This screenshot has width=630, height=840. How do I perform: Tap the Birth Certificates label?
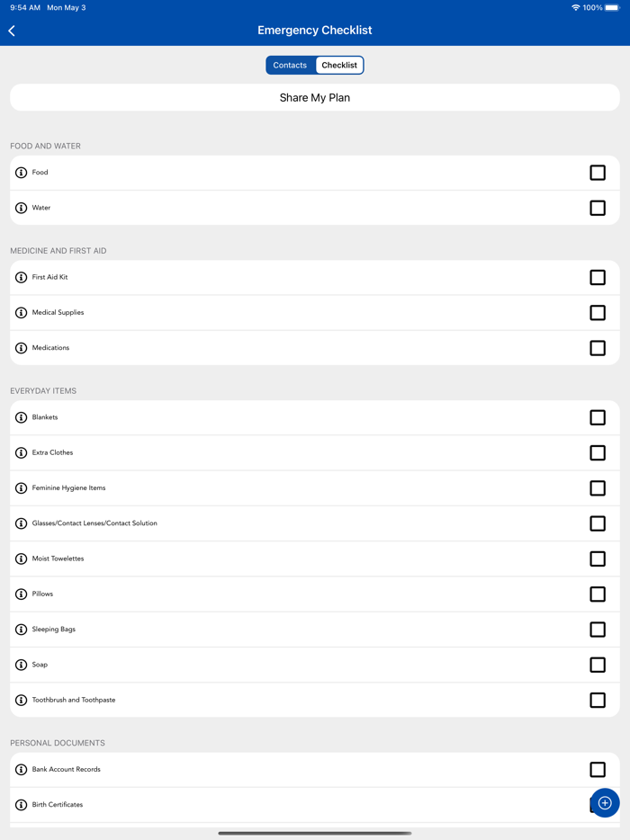pyautogui.click(x=58, y=804)
